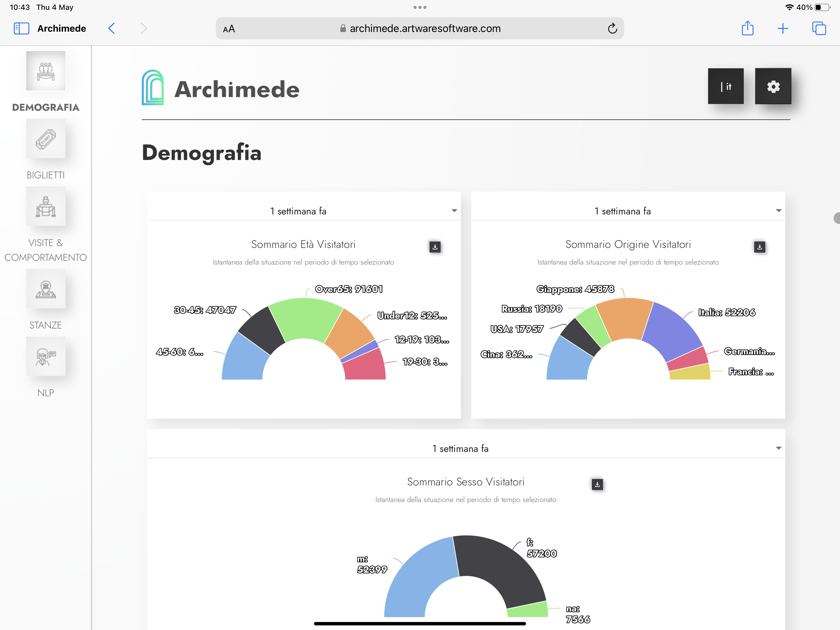Reload the page in Safari
Image resolution: width=840 pixels, height=630 pixels.
coord(612,29)
